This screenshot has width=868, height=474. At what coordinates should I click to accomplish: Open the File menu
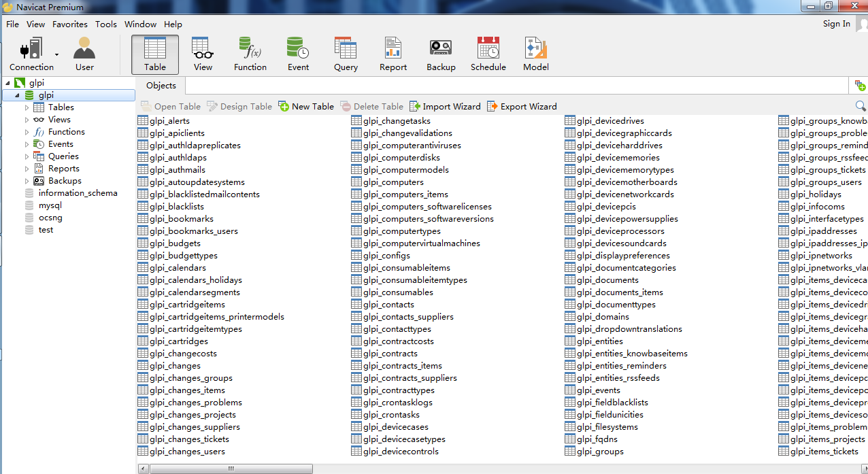[x=12, y=24]
